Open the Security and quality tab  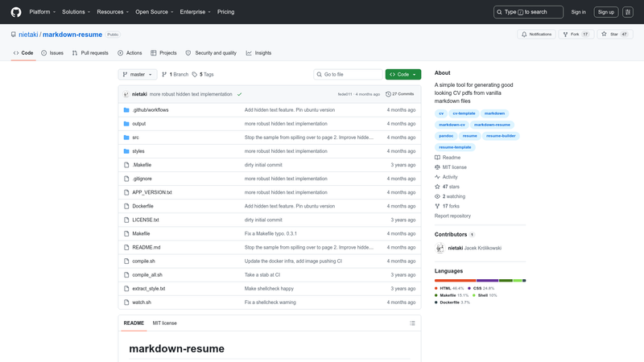tap(211, 53)
